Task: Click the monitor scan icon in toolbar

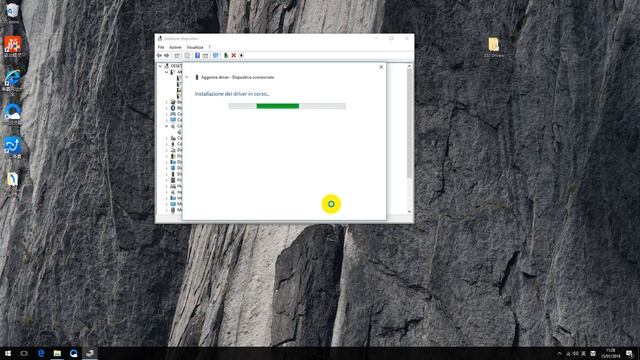Action: (x=216, y=56)
